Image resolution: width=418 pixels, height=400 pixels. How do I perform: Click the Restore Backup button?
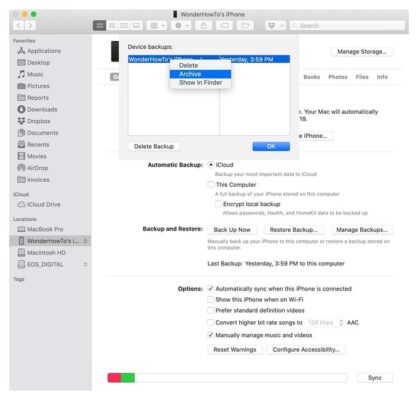click(x=294, y=230)
